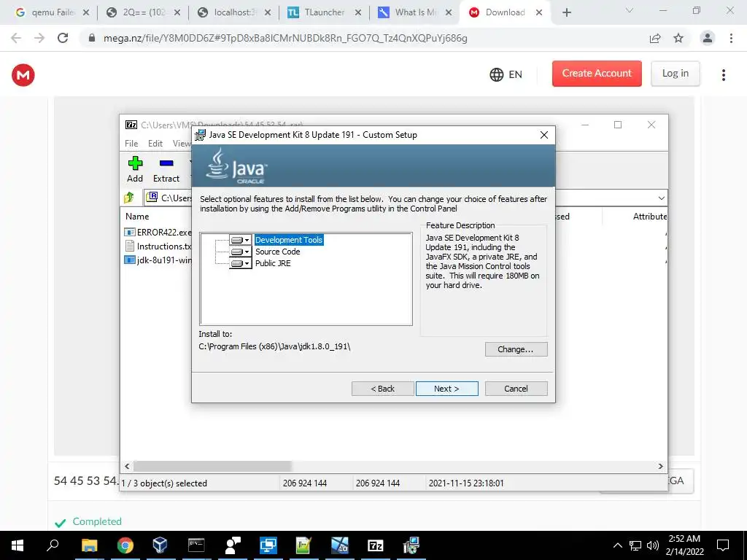This screenshot has width=747, height=560.
Task: Select Public JRE feature label
Action: tap(273, 263)
